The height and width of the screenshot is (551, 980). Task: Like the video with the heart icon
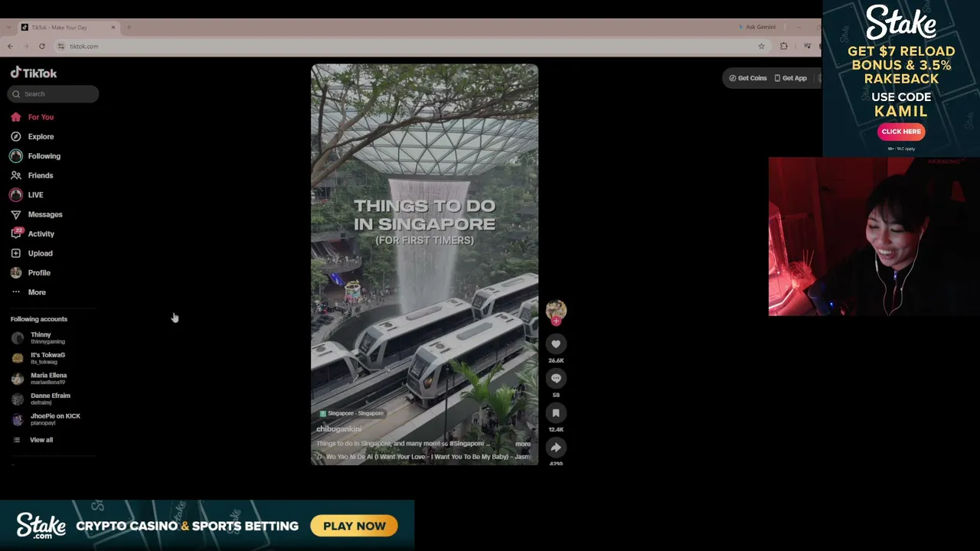[556, 344]
